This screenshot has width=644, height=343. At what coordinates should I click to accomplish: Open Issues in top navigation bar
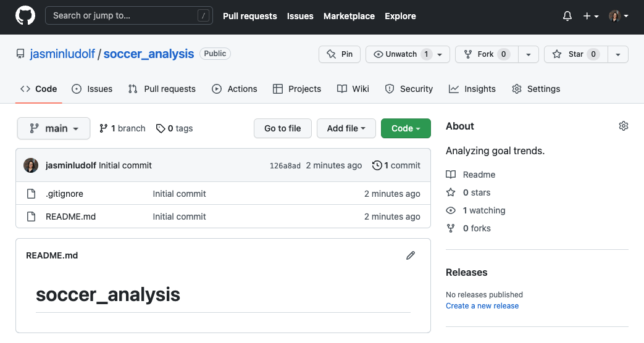click(300, 16)
